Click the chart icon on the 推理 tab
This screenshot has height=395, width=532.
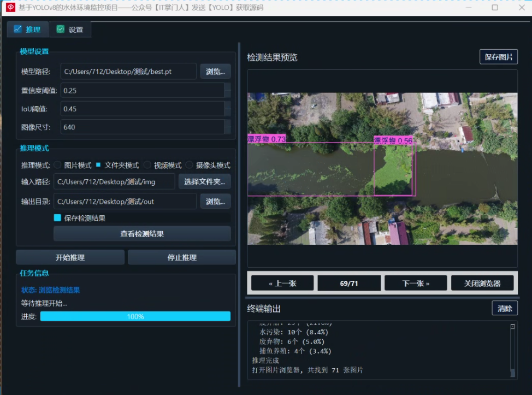pyautogui.click(x=17, y=29)
